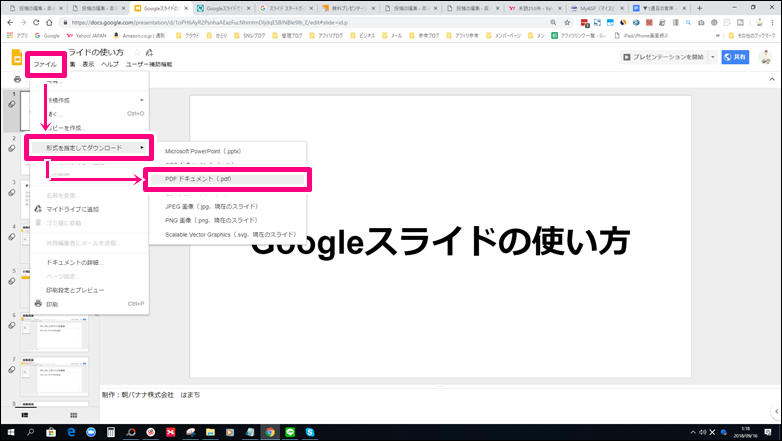Click the browser home button
Viewport: 782px width, 441px height.
(49, 22)
